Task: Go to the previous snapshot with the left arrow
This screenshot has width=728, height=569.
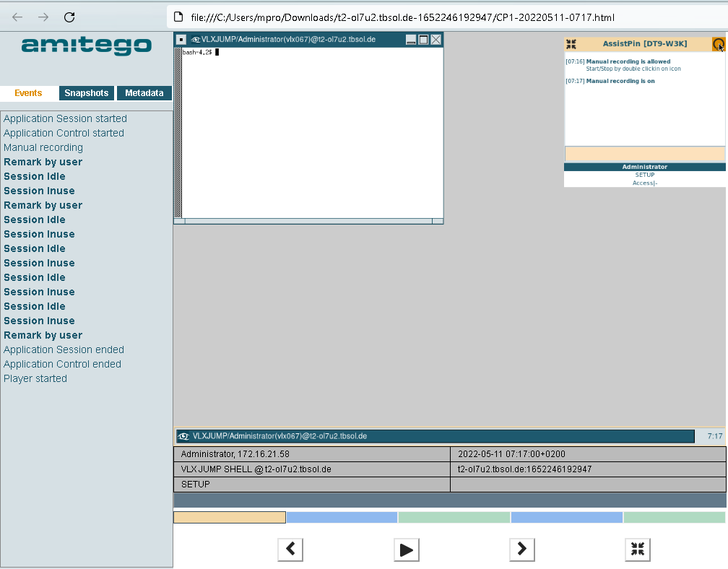Action: (x=290, y=550)
